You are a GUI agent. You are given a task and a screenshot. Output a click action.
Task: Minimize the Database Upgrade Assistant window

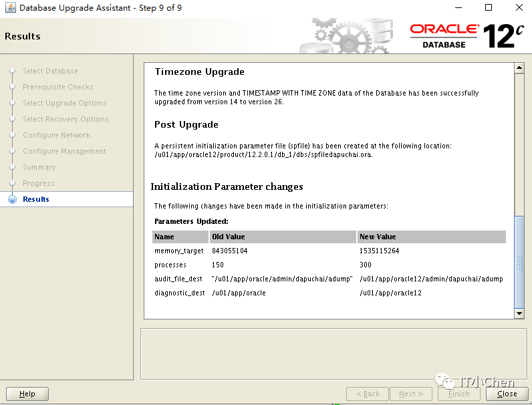click(458, 7)
